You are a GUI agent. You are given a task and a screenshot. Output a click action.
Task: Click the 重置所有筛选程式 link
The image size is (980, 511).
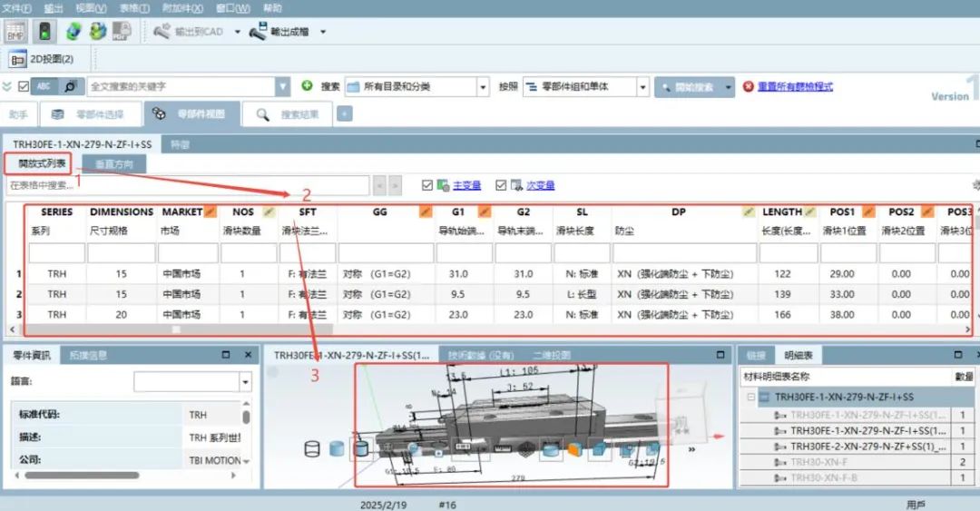[795, 86]
